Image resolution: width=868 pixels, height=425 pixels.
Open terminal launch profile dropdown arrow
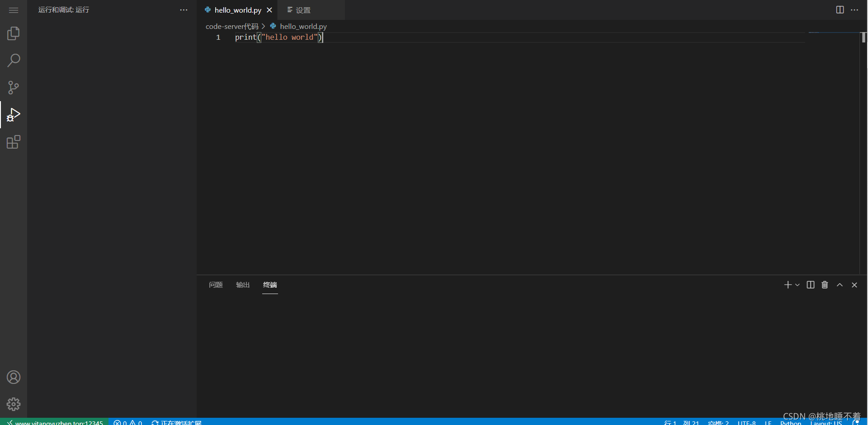point(797,285)
